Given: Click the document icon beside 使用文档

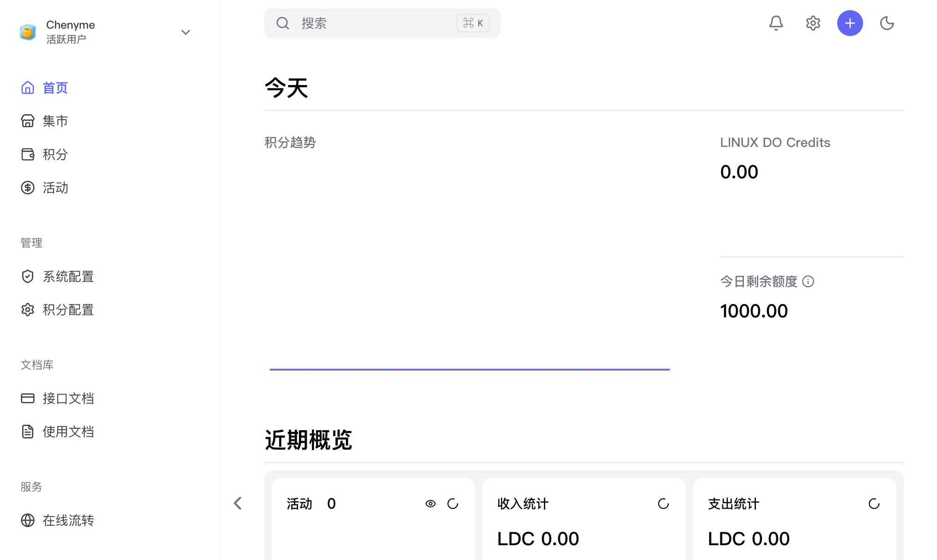Looking at the screenshot, I should tap(28, 432).
